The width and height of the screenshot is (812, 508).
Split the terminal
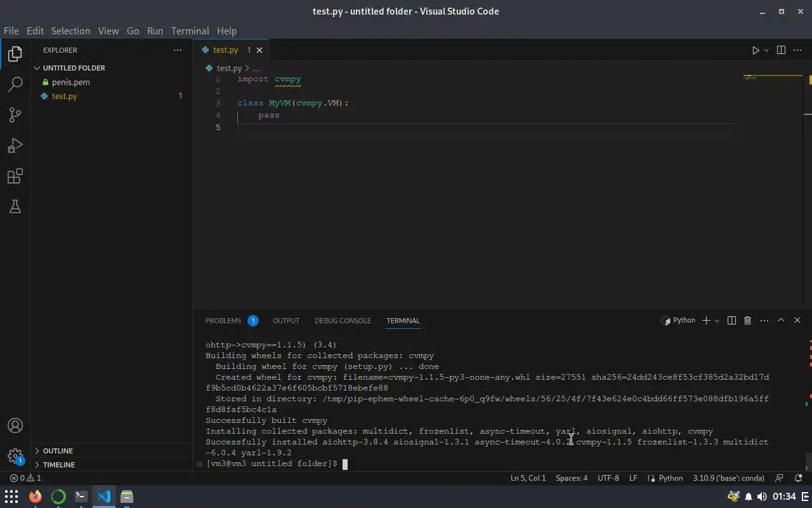(x=731, y=321)
